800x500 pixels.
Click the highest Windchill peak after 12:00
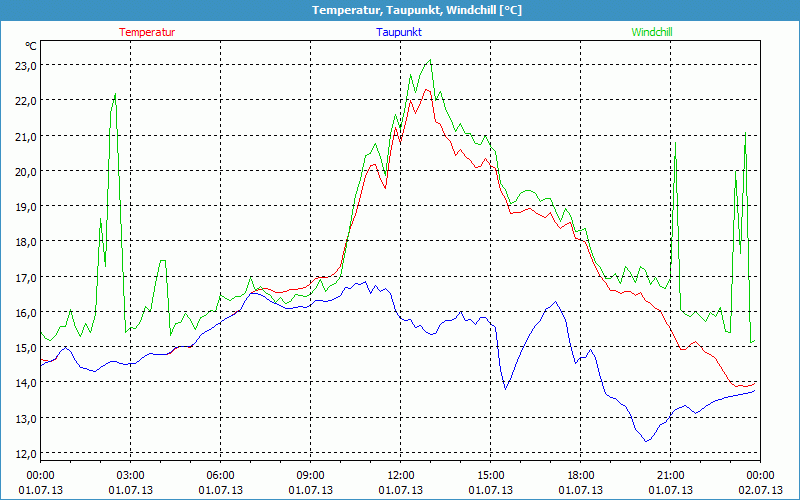[x=430, y=60]
